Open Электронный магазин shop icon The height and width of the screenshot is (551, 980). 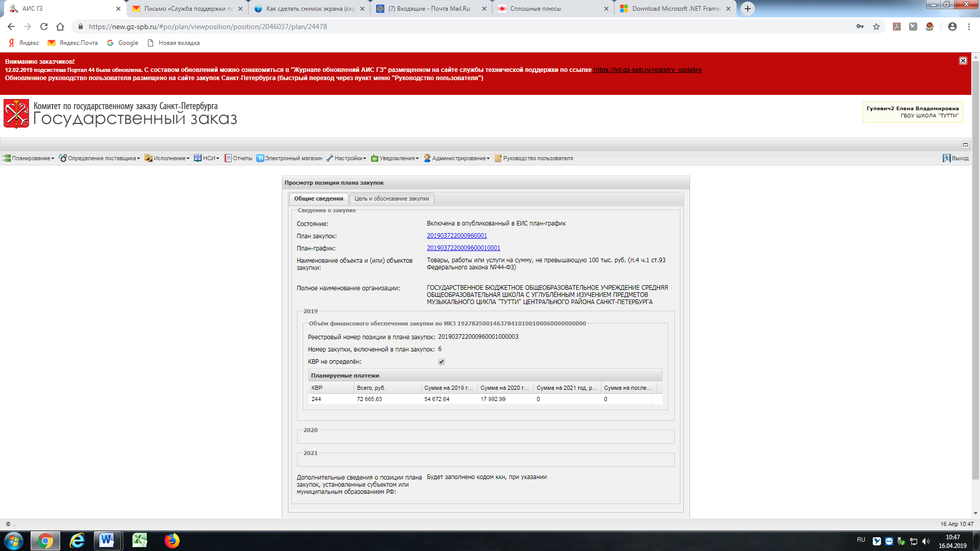[x=260, y=158]
